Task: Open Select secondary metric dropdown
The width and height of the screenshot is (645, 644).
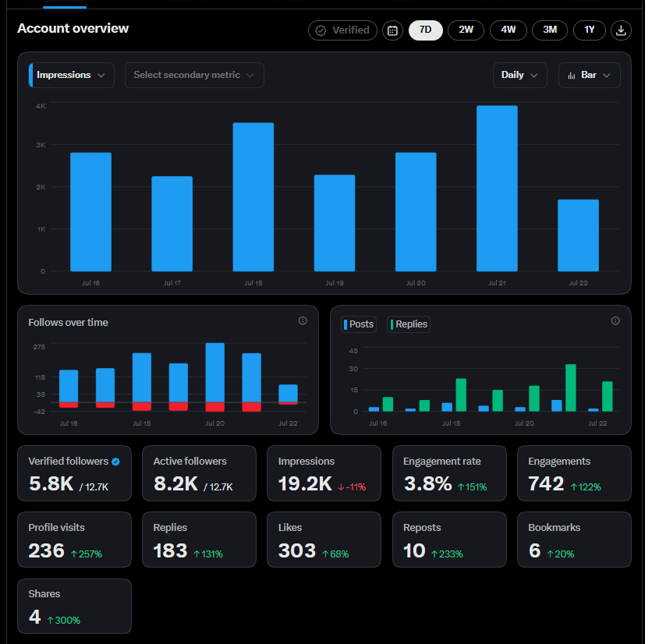Action: click(194, 76)
